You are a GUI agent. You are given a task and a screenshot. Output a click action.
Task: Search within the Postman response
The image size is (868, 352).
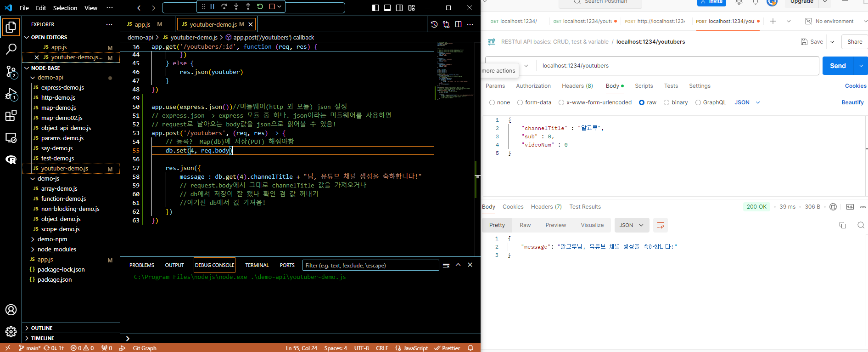point(861,225)
